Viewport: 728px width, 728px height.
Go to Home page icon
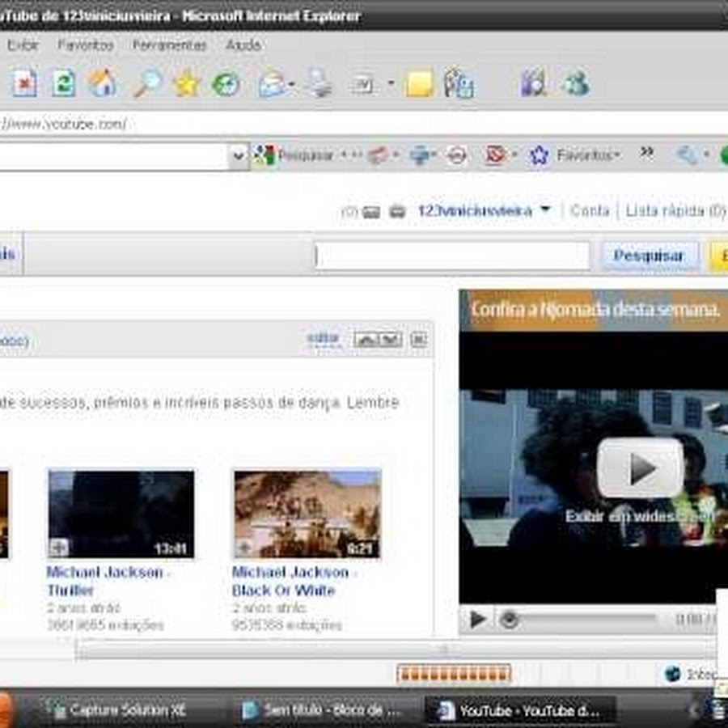pyautogui.click(x=103, y=83)
